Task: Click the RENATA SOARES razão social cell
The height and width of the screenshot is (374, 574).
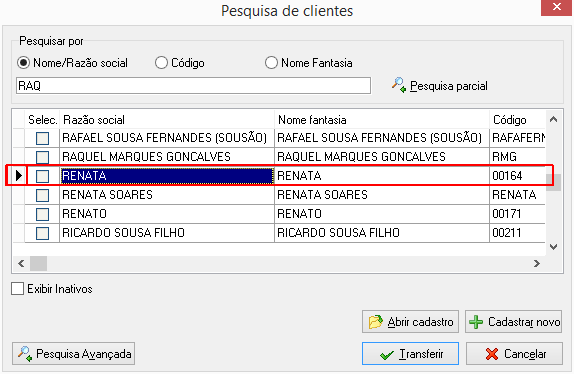Action: coord(167,195)
